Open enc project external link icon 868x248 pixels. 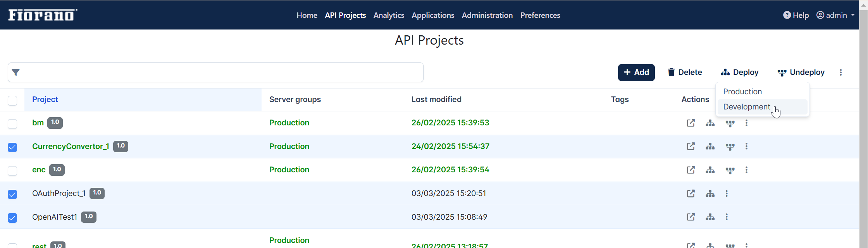pos(691,170)
